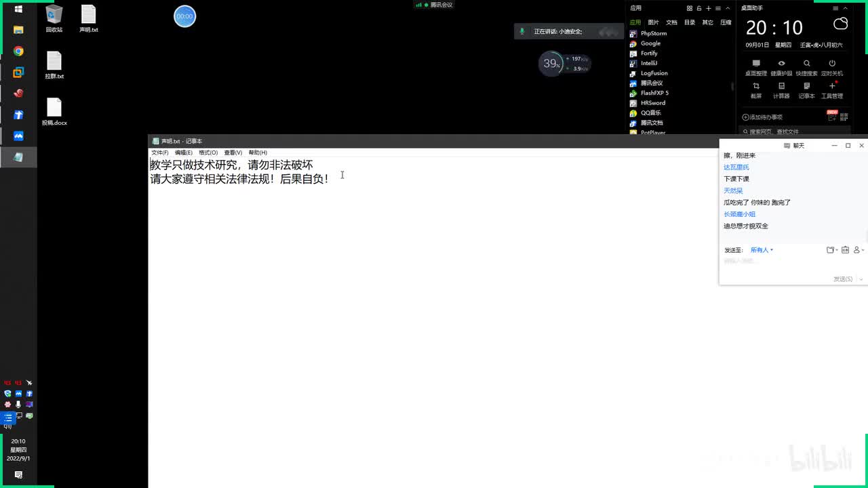The image size is (868, 488).
Task: Click the 快捷搜索 magnifier icon
Action: tap(807, 64)
